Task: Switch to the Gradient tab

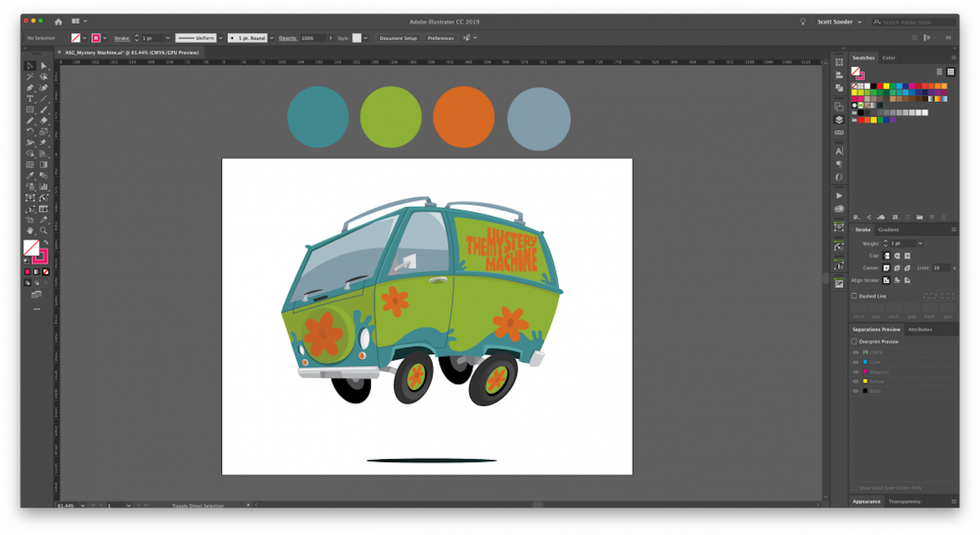Action: click(x=888, y=229)
